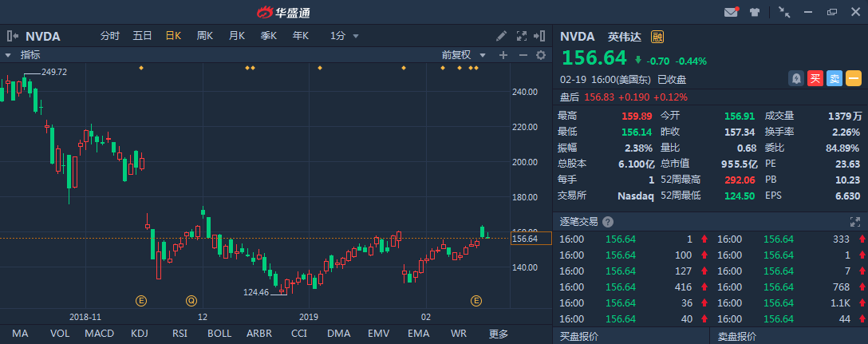
Task: Click the 52周最高 value 292.06
Action: pyautogui.click(x=740, y=180)
